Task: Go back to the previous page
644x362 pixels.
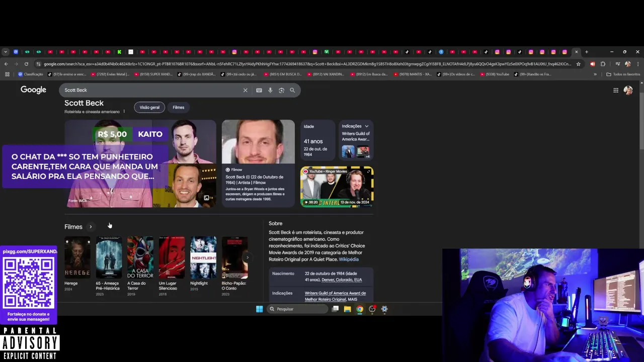Action: click(x=6, y=64)
